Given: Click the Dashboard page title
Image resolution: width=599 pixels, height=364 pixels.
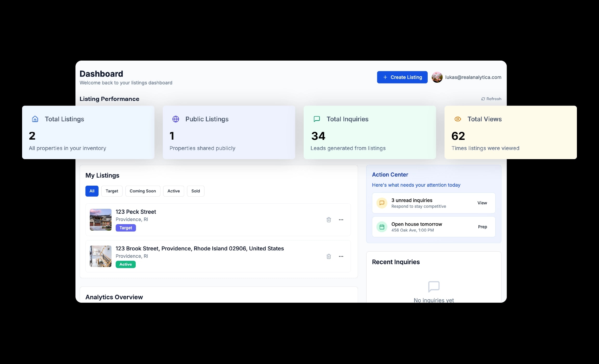Looking at the screenshot, I should point(101,74).
